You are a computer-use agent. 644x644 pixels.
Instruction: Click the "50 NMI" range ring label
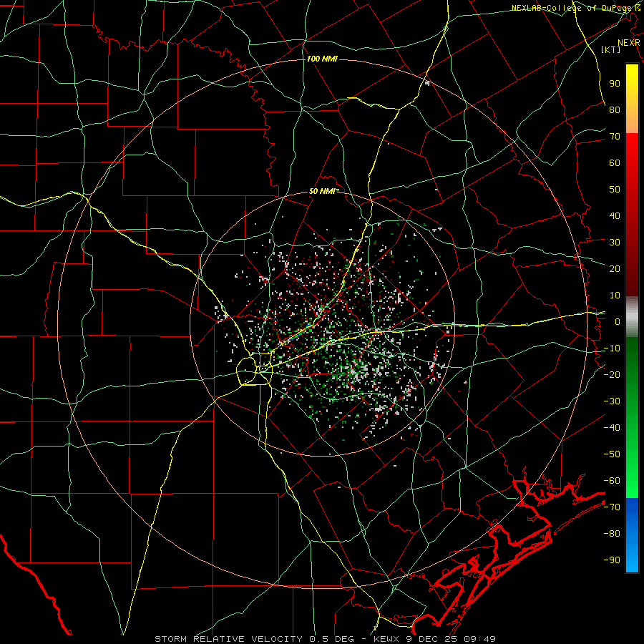click(x=322, y=191)
